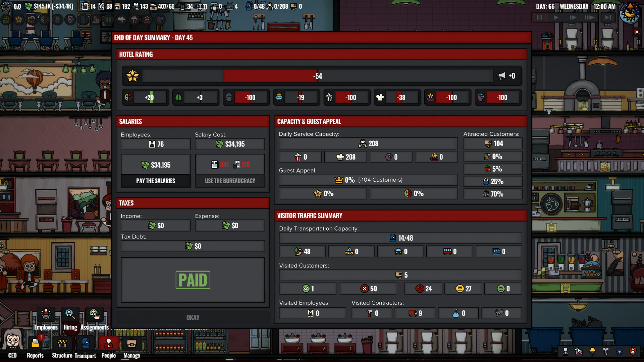The height and width of the screenshot is (362, 644).
Task: Select the People tab
Action: [x=108, y=344]
